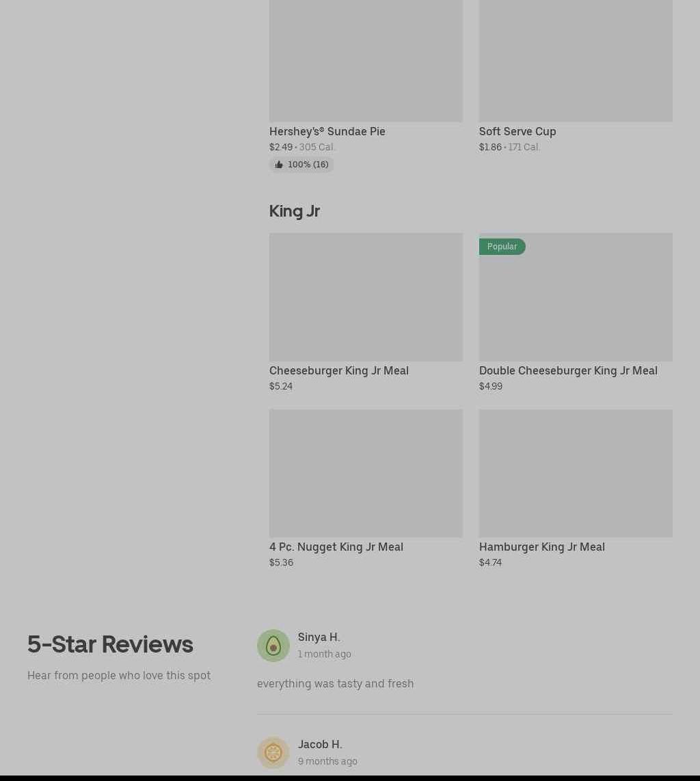The width and height of the screenshot is (700, 781).
Task: Select the Double Cheeseburger King Jr Meal image
Action: click(x=576, y=297)
